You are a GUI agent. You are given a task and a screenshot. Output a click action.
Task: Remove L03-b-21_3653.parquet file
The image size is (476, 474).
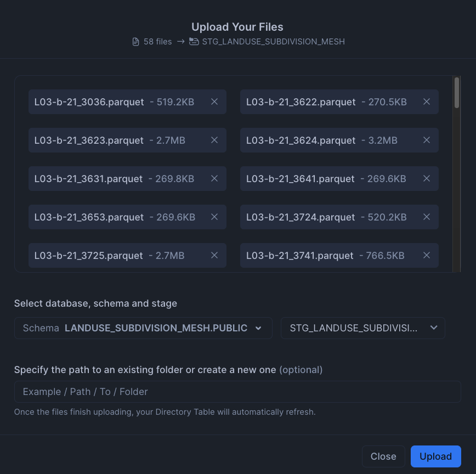pyautogui.click(x=214, y=217)
